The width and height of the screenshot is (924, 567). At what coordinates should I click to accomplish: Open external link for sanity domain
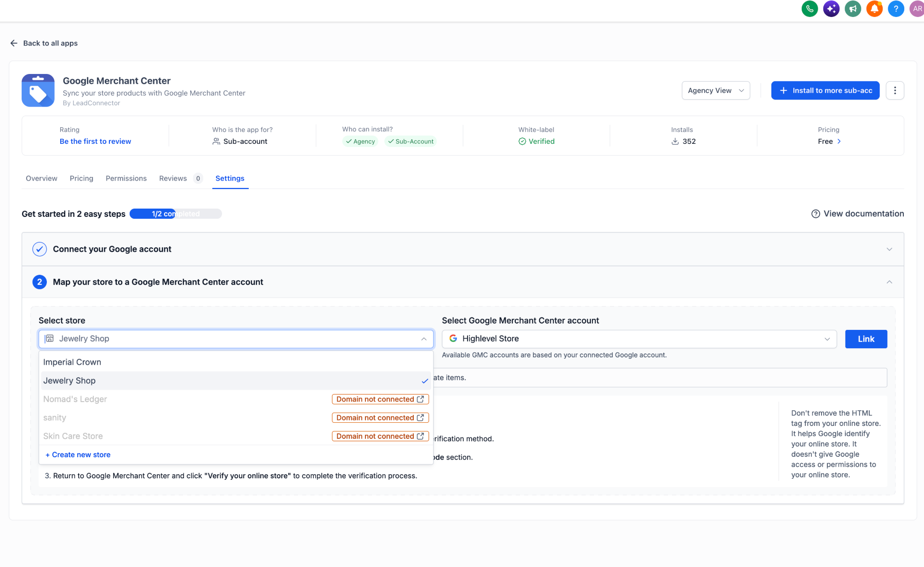pos(420,418)
